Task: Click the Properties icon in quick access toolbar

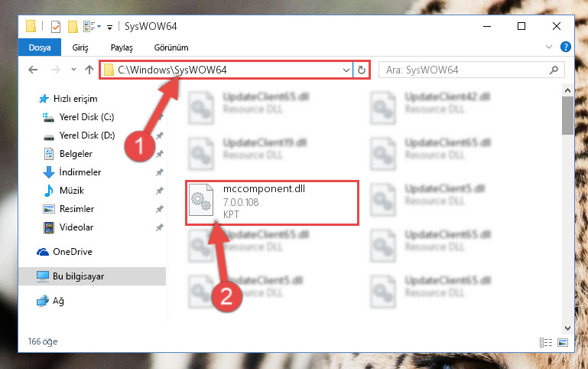Action: click(56, 27)
